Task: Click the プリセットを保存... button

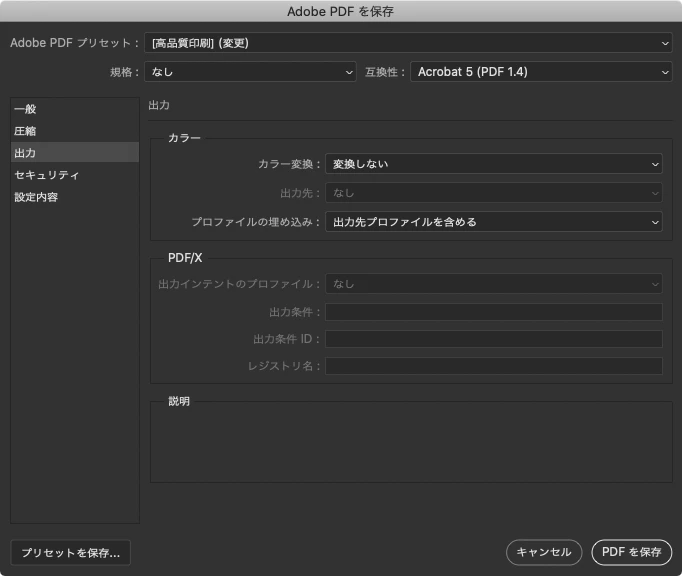Action: pyautogui.click(x=70, y=553)
